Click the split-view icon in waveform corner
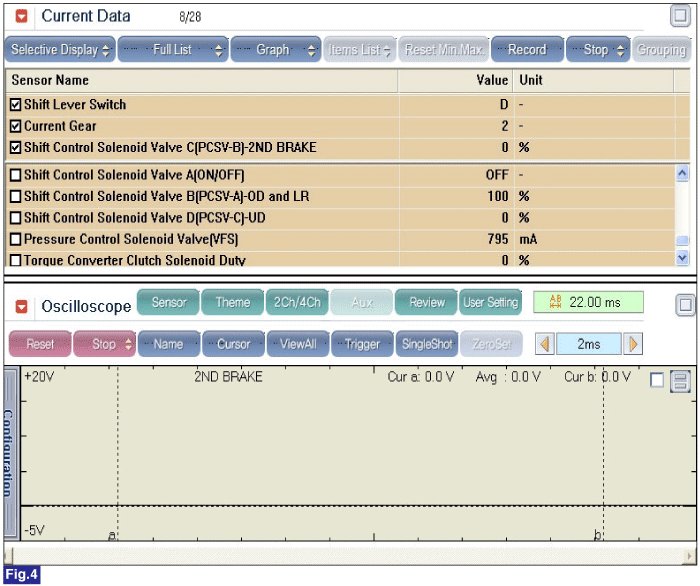The height and width of the screenshot is (586, 700). [680, 381]
